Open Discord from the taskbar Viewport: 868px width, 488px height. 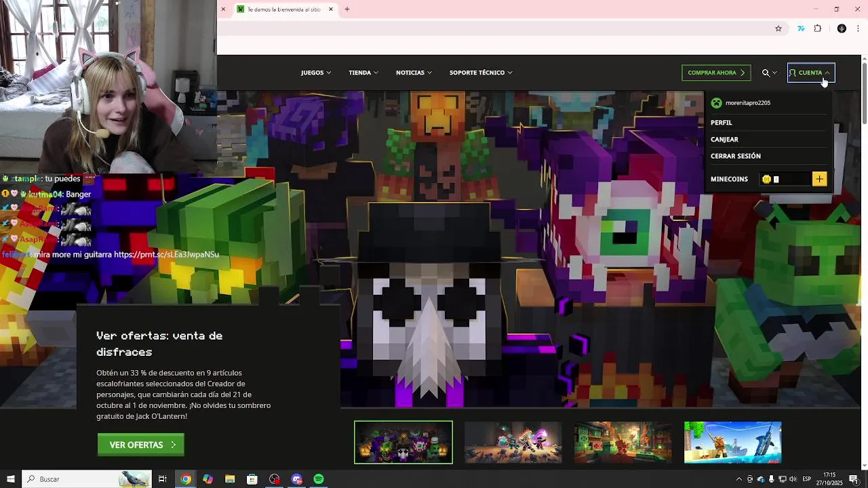[296, 479]
